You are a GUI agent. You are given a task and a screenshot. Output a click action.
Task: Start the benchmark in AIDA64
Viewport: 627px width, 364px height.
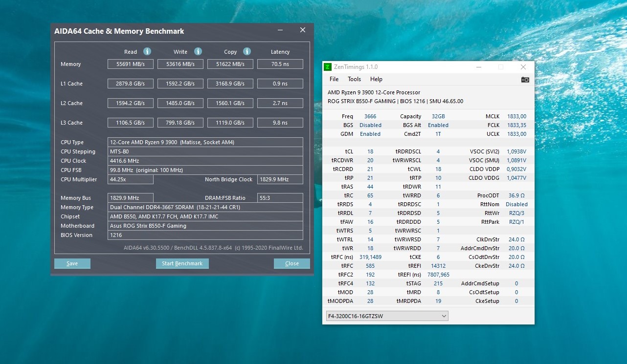(182, 263)
